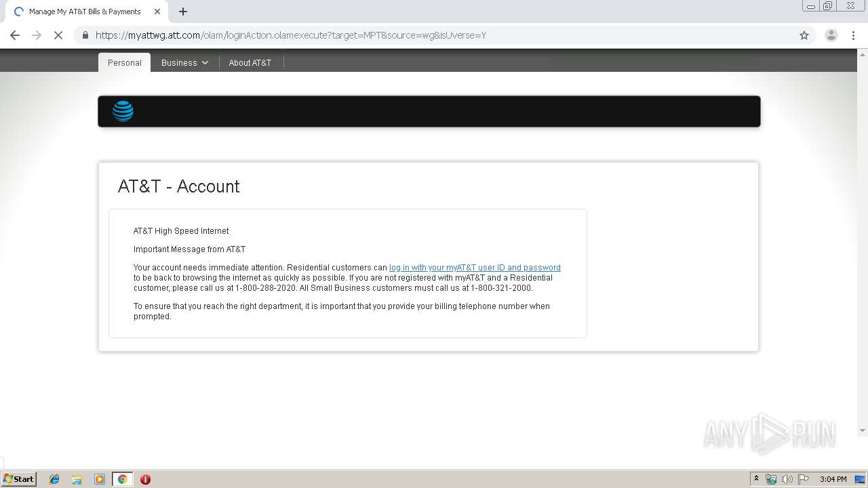Open the About AT&T menu item
The width and height of the screenshot is (868, 488).
point(250,62)
